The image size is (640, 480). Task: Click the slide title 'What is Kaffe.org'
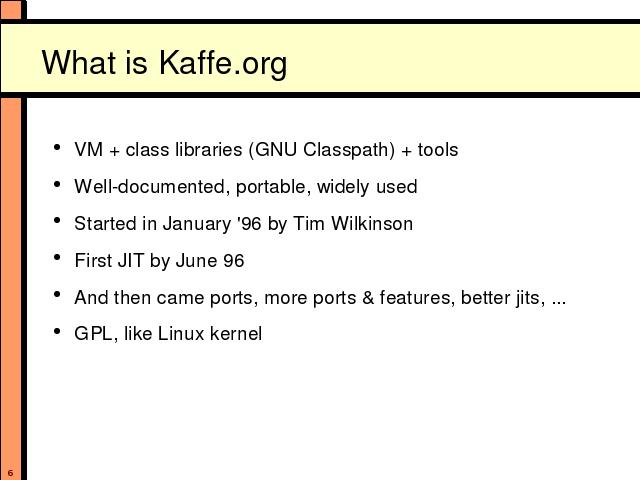164,63
